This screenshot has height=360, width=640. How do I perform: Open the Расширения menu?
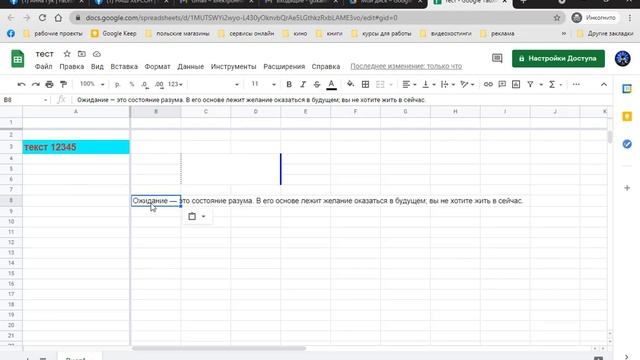pyautogui.click(x=284, y=67)
